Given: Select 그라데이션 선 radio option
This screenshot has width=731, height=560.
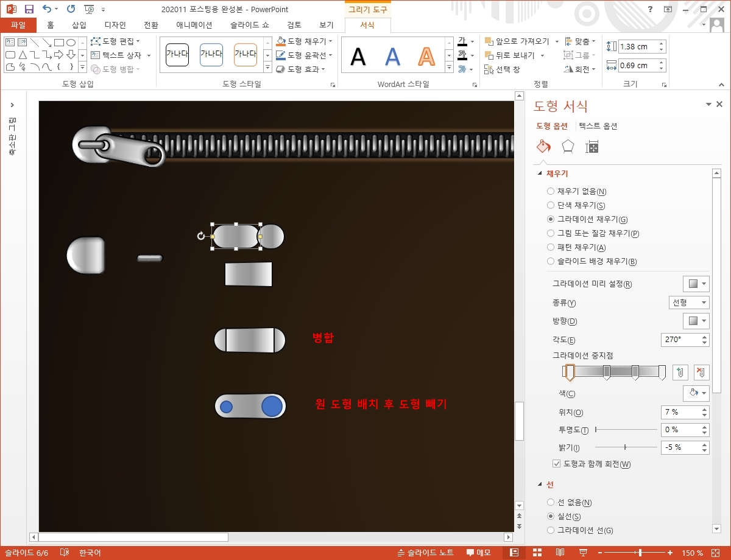Looking at the screenshot, I should click(x=580, y=530).
